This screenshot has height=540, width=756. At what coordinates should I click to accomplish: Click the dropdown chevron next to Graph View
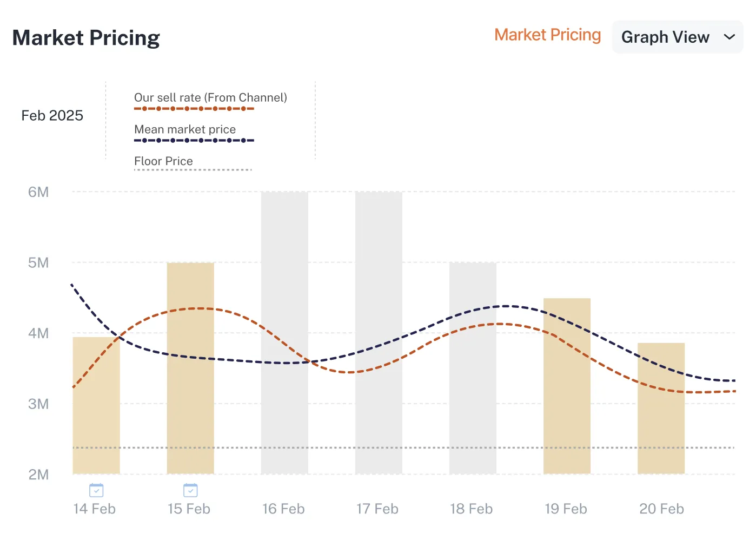click(x=730, y=37)
